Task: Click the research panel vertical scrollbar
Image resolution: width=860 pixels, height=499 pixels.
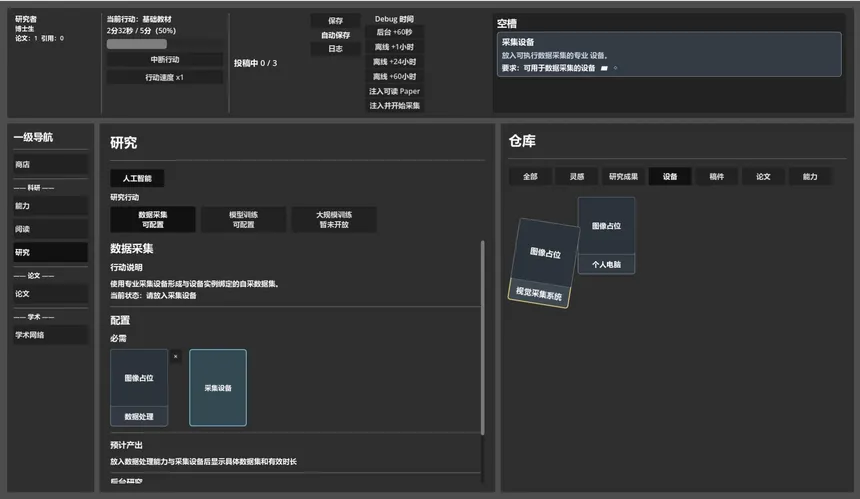Action: tap(483, 337)
